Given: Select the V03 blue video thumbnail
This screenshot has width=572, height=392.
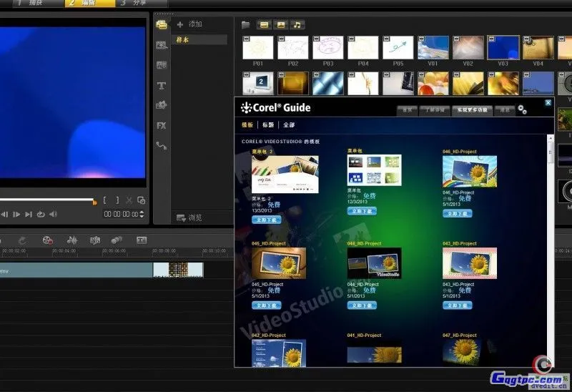Looking at the screenshot, I should (x=503, y=48).
